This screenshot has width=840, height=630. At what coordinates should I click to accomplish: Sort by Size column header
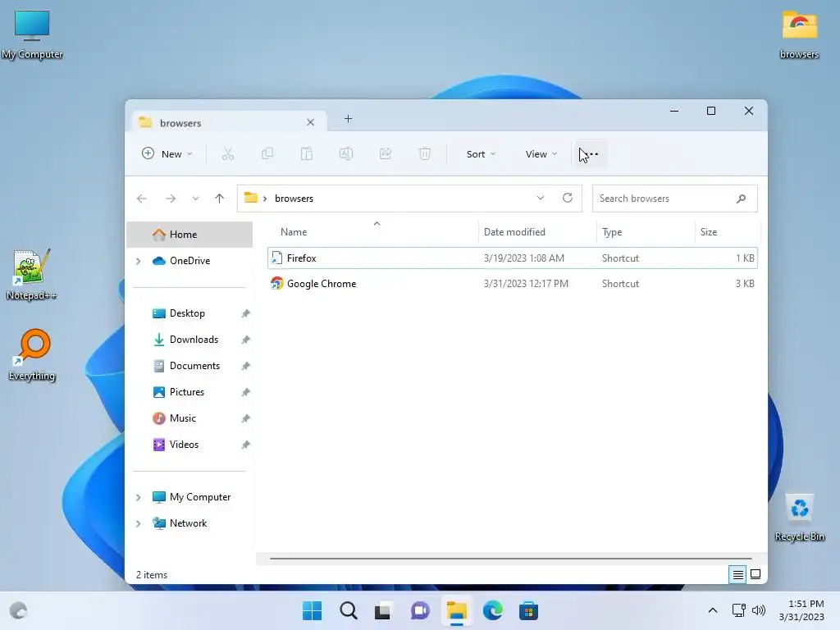tap(728, 232)
